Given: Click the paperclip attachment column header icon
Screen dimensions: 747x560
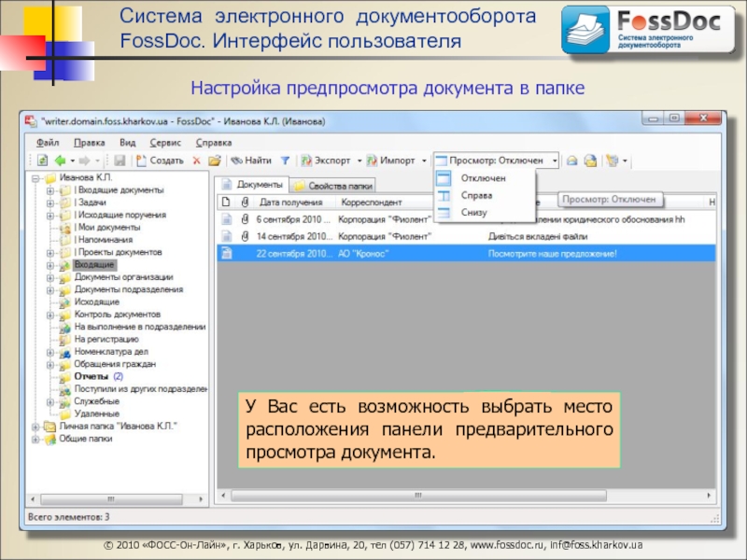Looking at the screenshot, I should [x=245, y=202].
